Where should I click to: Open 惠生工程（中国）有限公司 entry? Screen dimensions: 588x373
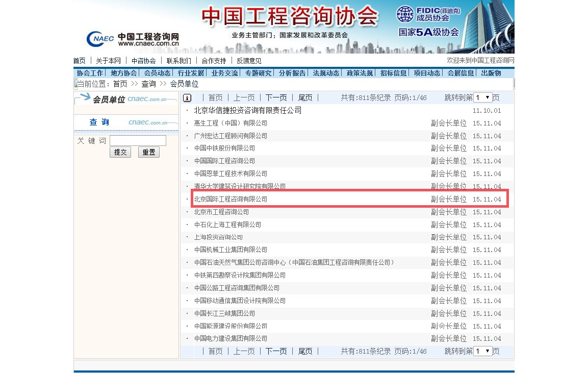231,123
